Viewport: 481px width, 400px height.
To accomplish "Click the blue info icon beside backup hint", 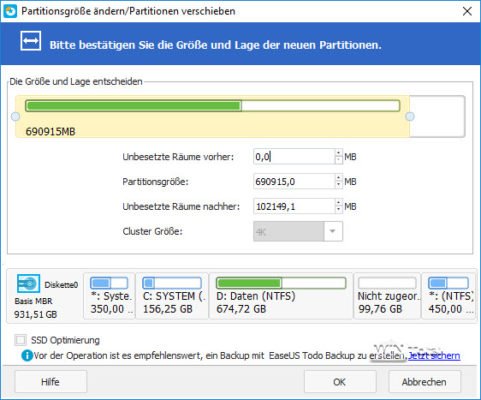I will point(27,356).
